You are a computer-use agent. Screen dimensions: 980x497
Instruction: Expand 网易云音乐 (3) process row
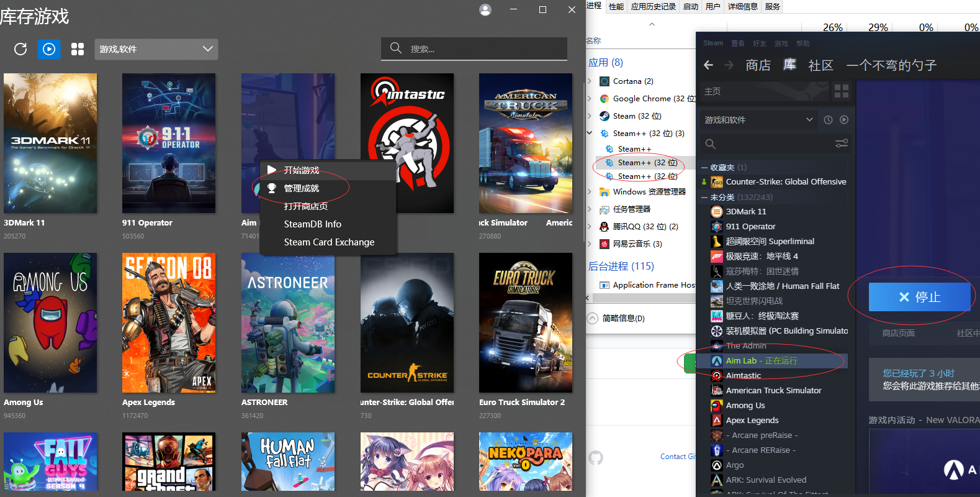(590, 244)
